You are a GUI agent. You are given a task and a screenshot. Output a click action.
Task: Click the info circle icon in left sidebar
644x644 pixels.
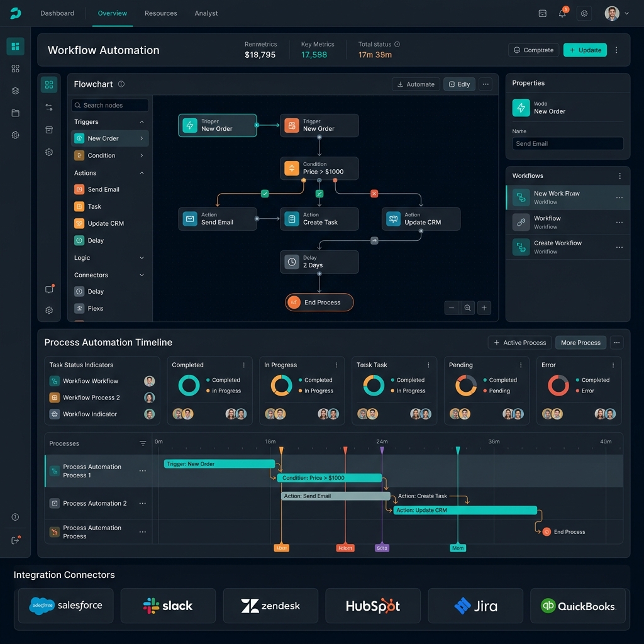15,517
